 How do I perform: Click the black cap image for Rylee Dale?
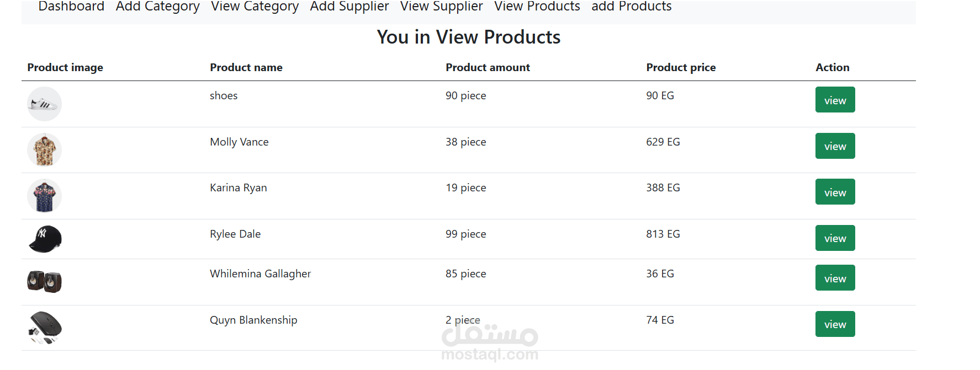tap(45, 239)
